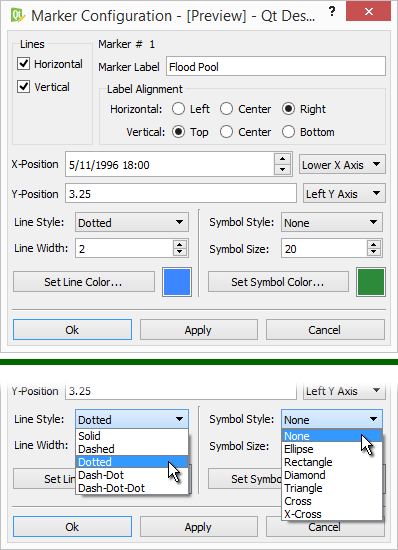Click the question mark help button
This screenshot has width=398, height=550.
332,12
